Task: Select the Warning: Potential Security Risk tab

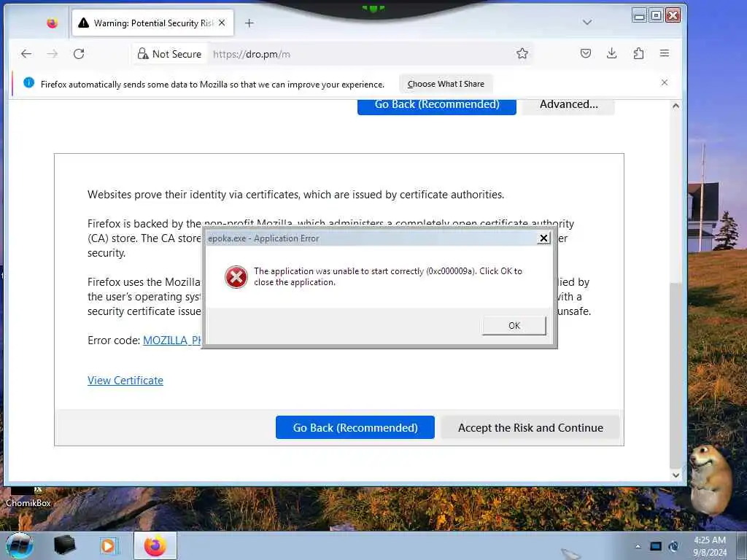Action: (x=153, y=23)
